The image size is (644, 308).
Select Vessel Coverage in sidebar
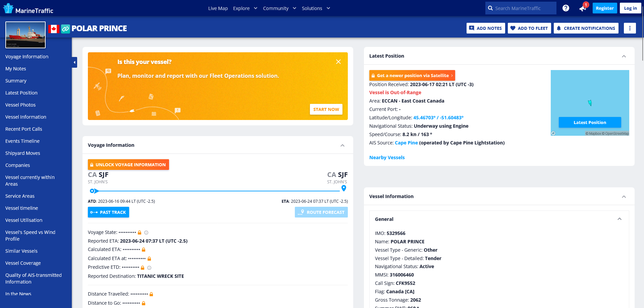coord(23,263)
